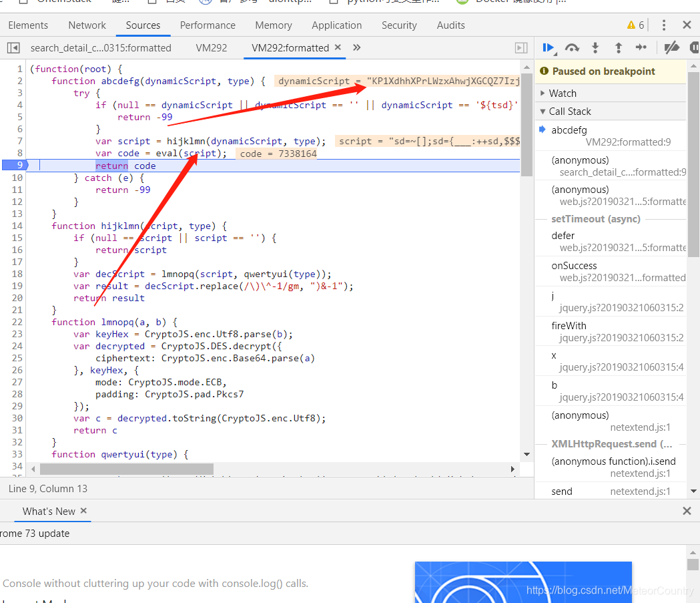The image size is (700, 603).
Task: Close the What's New drawer tab
Action: [83, 511]
